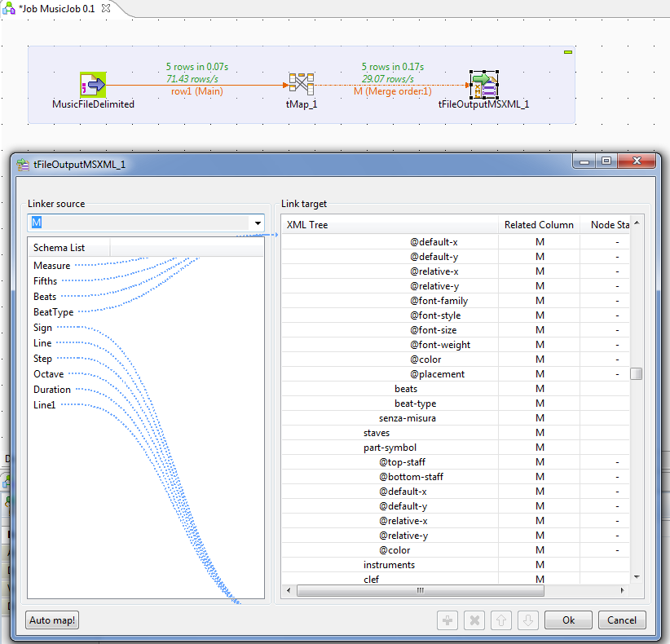Open the Linker source dropdown
Viewport: 670px width, 644px height.
coord(257,222)
